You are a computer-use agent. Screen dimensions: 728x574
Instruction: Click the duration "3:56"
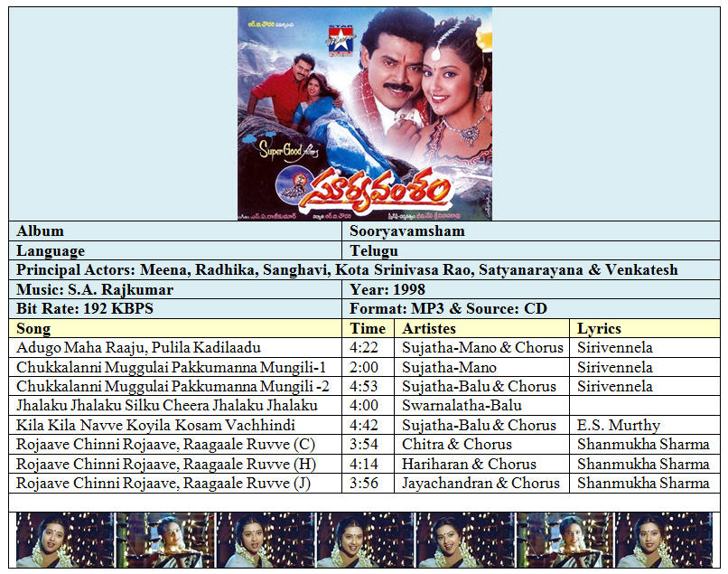(363, 483)
